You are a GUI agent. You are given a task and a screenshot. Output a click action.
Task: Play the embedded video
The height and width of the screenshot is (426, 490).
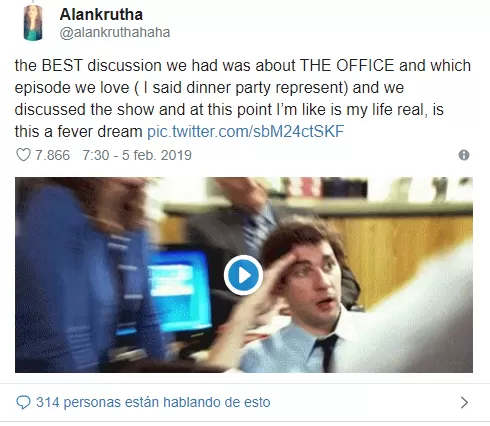(243, 275)
